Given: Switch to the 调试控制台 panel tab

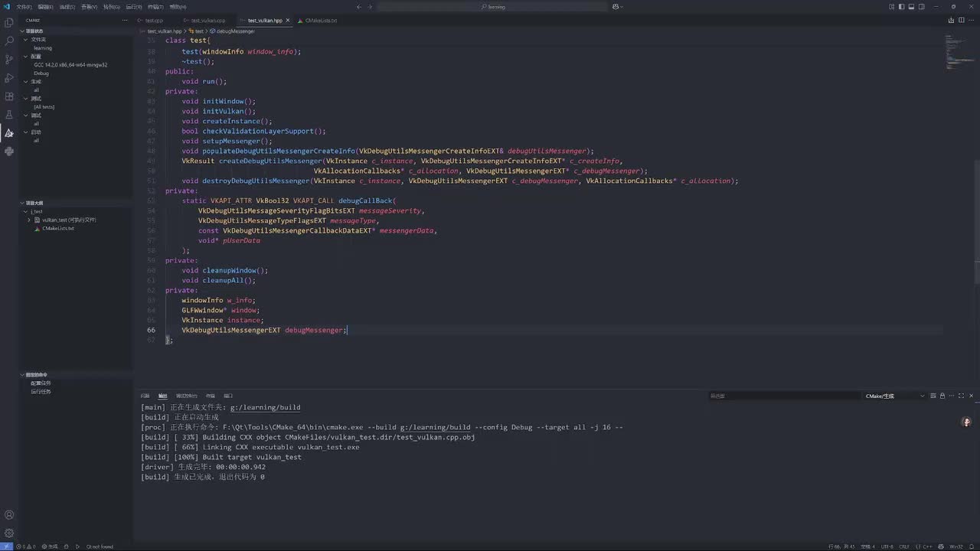Looking at the screenshot, I should pos(187,396).
